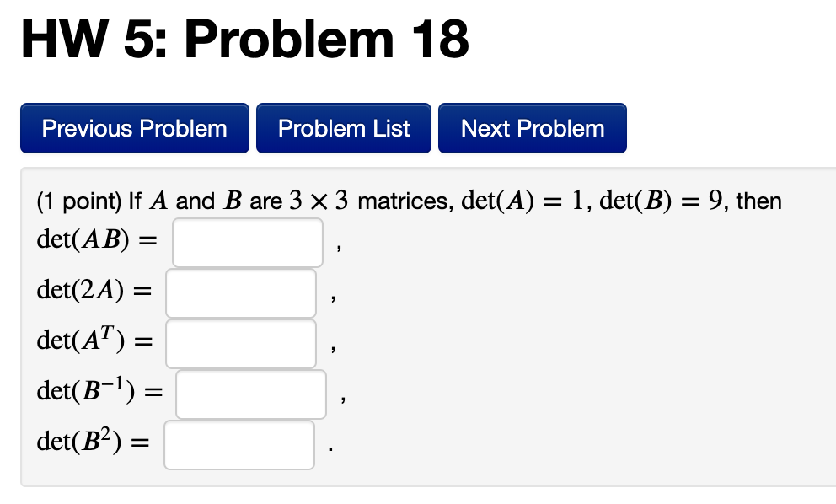Click the HW 5: Problem 18 heading
The height and width of the screenshot is (504, 836).
pyautogui.click(x=244, y=38)
